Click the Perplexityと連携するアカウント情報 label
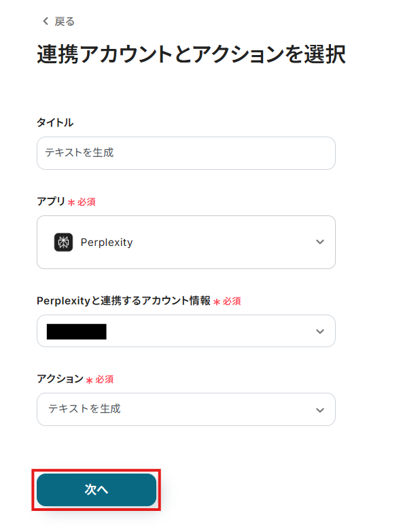This screenshot has height=532, width=420. click(124, 301)
